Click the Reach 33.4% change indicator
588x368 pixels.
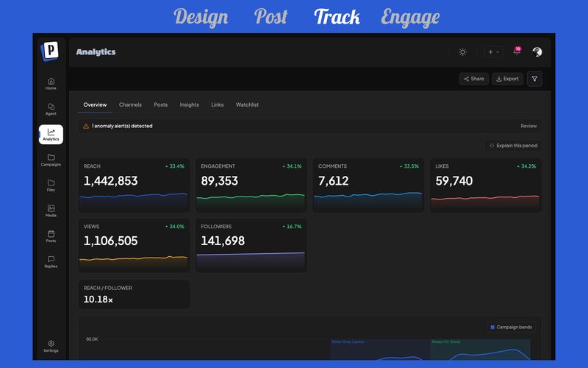[x=175, y=166]
